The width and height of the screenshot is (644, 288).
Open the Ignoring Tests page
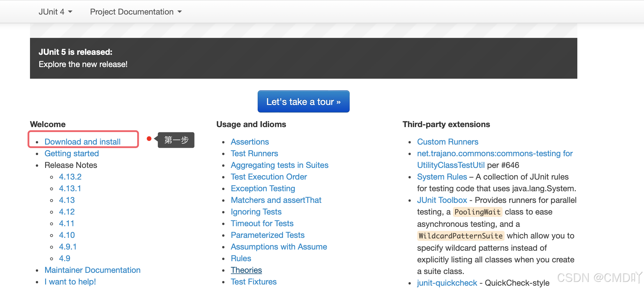coord(256,212)
